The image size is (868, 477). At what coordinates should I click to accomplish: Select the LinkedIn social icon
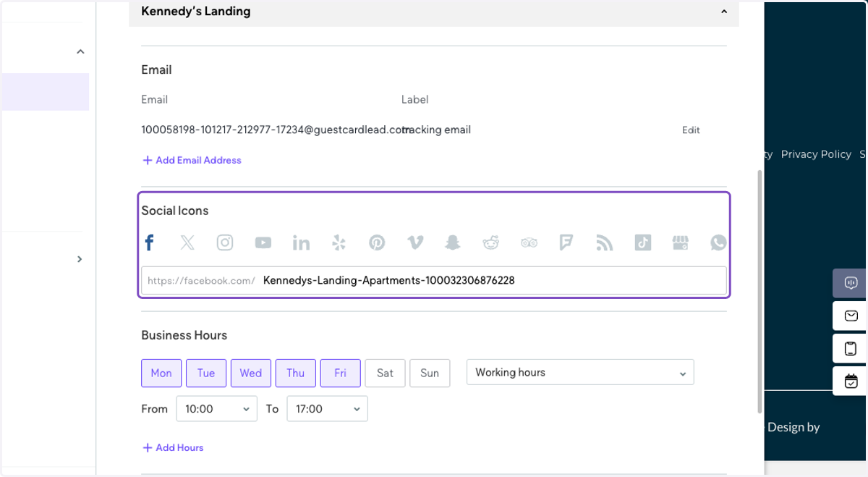tap(301, 242)
